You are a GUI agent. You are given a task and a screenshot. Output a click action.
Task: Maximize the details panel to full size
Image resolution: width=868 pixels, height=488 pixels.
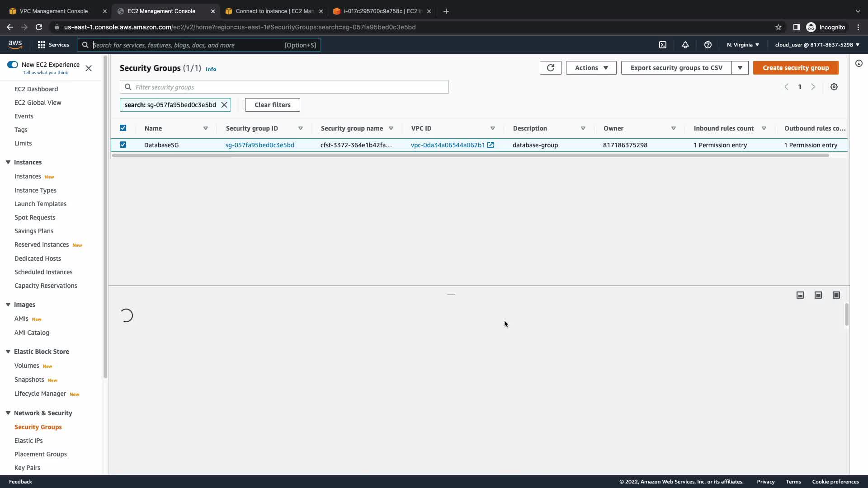coord(836,295)
